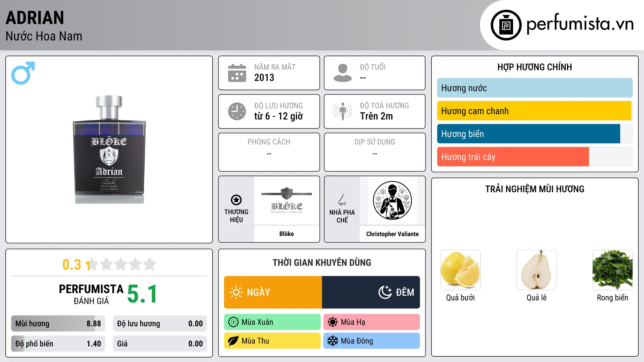Click the sillage icon beside Độ toả hương
Viewport: 644px width, 362px height.
pos(343,111)
